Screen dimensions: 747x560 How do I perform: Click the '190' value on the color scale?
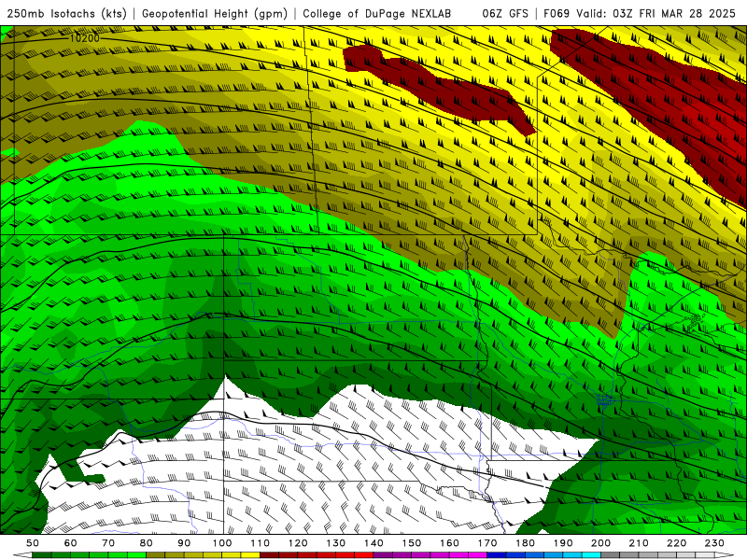coord(564,543)
